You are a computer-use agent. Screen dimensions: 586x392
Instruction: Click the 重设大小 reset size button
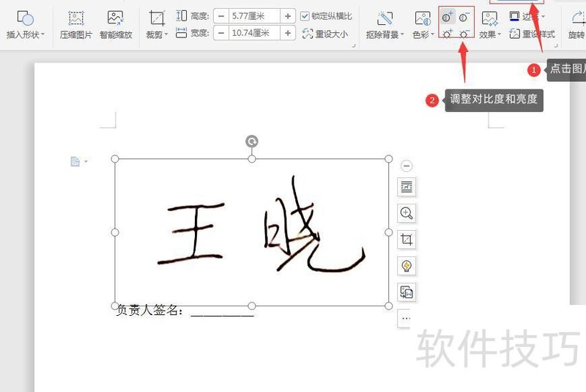coord(326,34)
